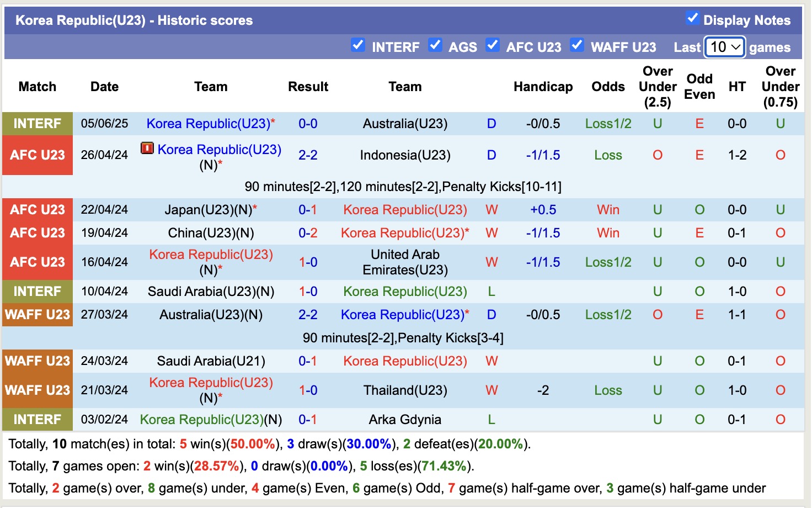Select Japan(U23)(N) in the 22/04/24 row
This screenshot has width=812, height=508.
(208, 210)
